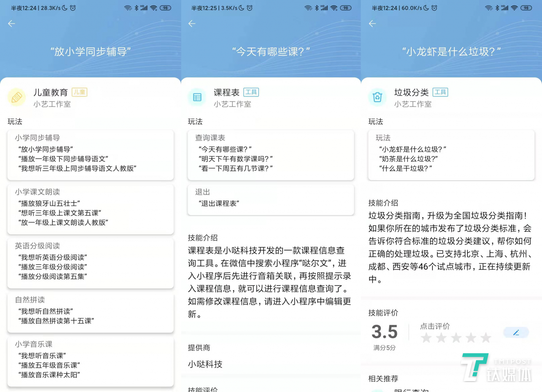Tap the Bluetooth icon in the status bar
This screenshot has height=392, width=542.
[x=137, y=8]
